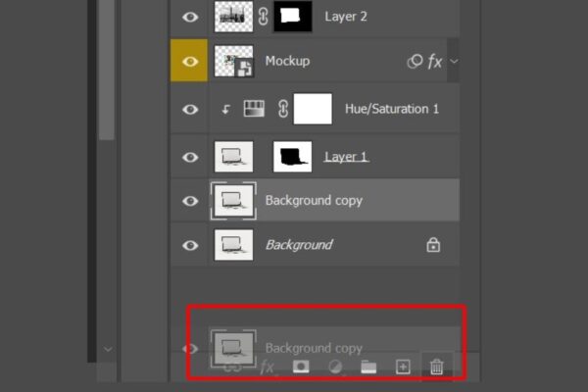The width and height of the screenshot is (588, 392).
Task: Click the Add layer mask icon
Action: click(301, 367)
